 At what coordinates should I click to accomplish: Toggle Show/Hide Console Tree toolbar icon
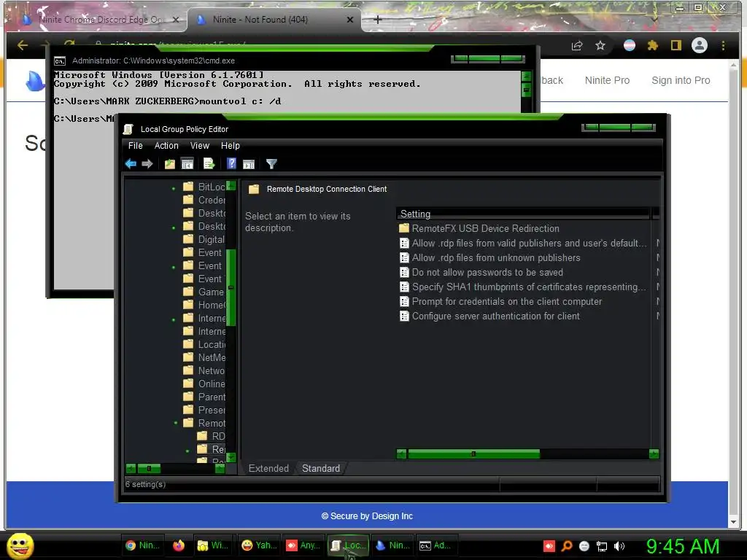pos(187,164)
